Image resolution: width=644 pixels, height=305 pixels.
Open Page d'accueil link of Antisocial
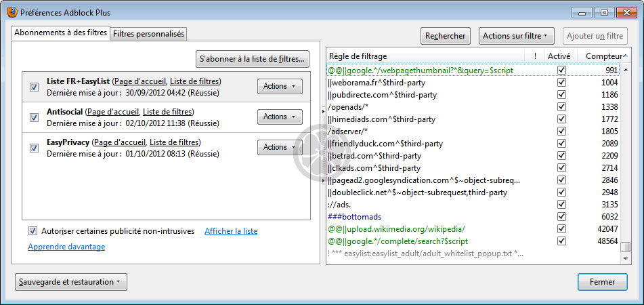(x=113, y=111)
